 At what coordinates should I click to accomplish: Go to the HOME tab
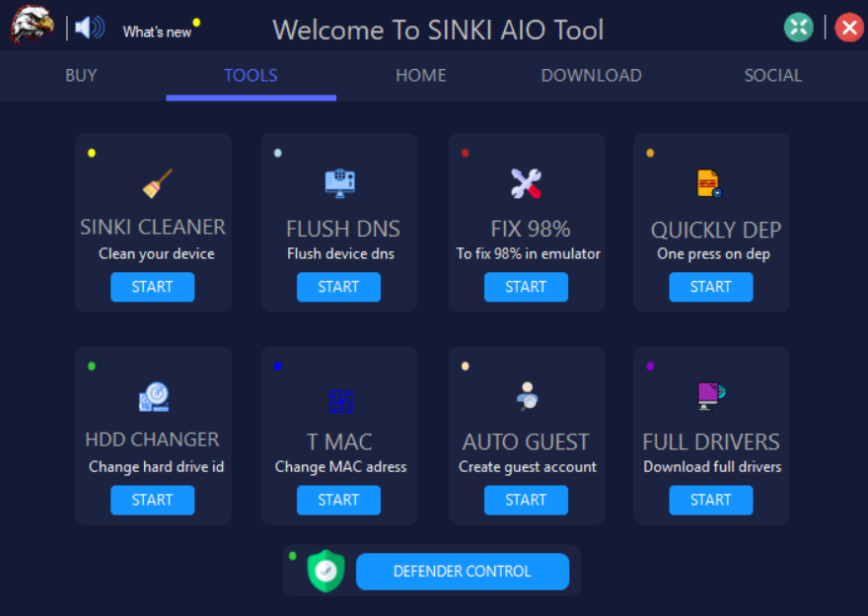click(x=421, y=75)
